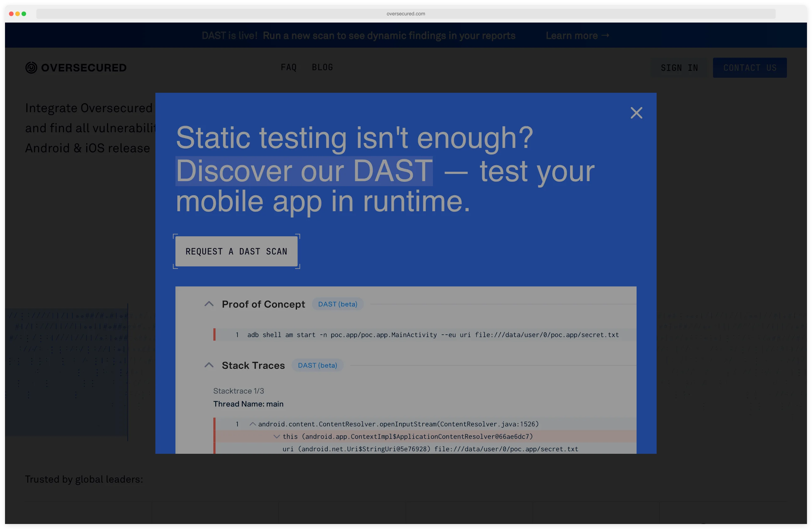The height and width of the screenshot is (529, 812).
Task: Expand the ApplicationContentResolver line details
Action: tap(276, 437)
